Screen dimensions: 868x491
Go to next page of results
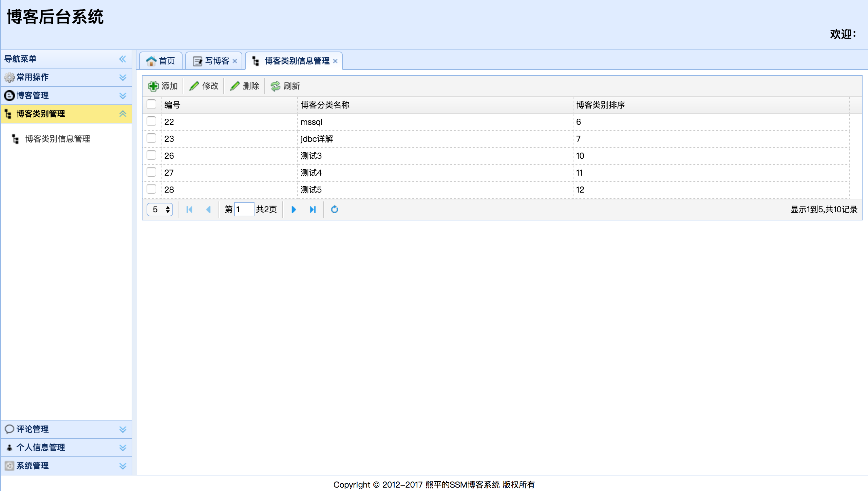(294, 210)
